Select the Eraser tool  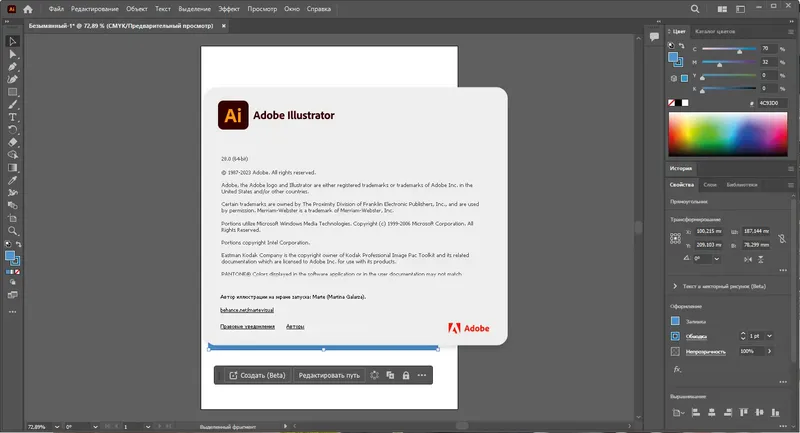point(13,142)
